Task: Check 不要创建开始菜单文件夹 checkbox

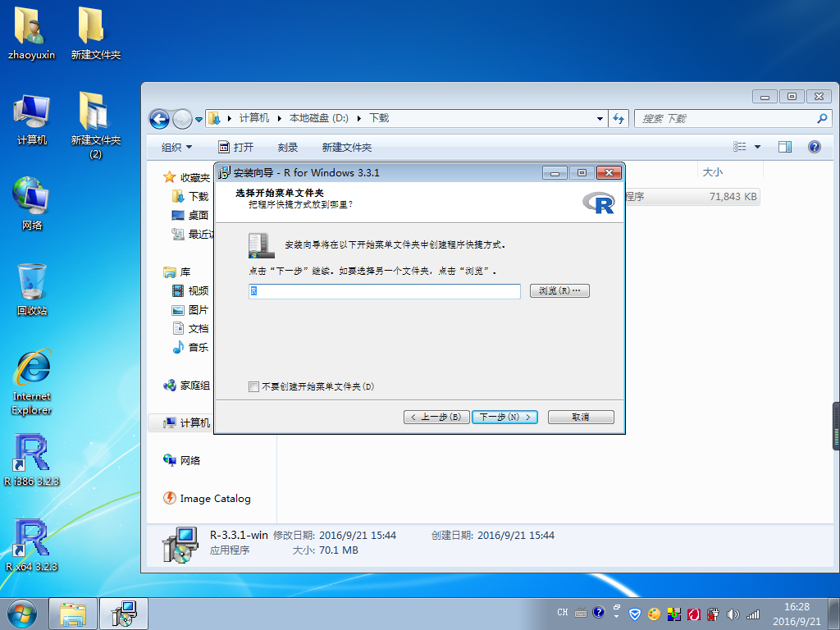Action: (254, 386)
